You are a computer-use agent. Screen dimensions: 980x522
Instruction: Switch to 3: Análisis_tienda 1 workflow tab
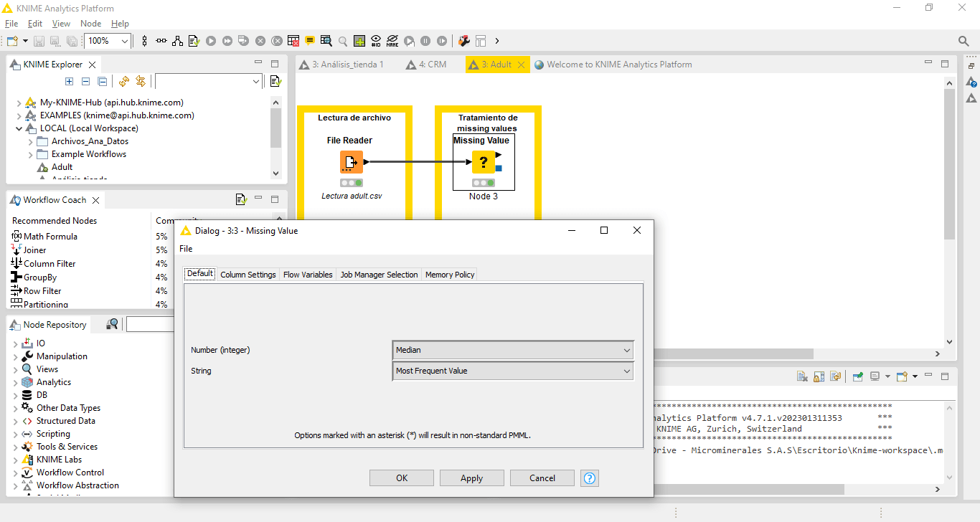(x=341, y=65)
